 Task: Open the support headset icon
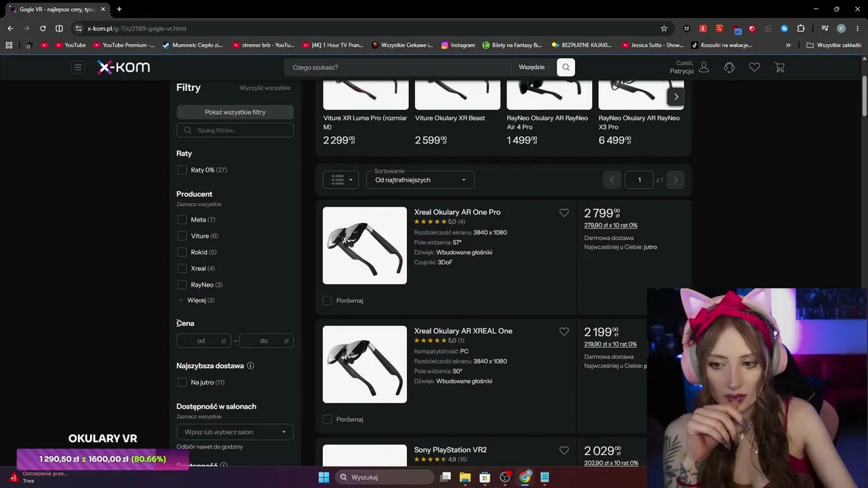730,67
